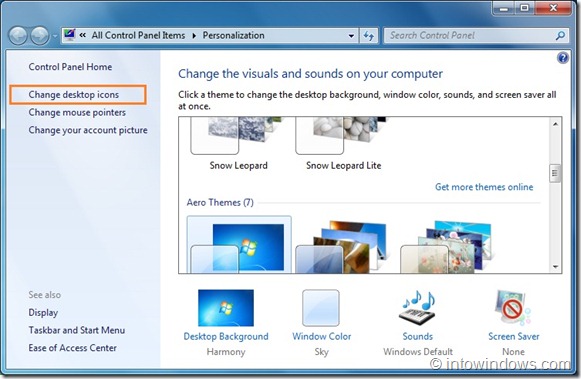The width and height of the screenshot is (581, 379).
Task: Click the themes list scrollbar thumb
Action: (x=555, y=173)
